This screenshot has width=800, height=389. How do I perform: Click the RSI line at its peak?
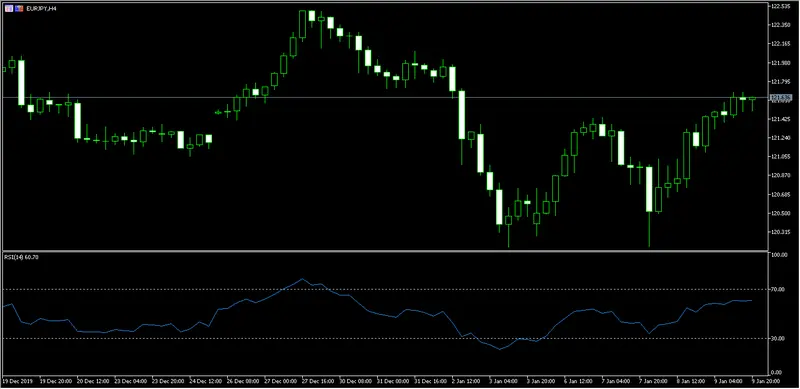tap(302, 279)
